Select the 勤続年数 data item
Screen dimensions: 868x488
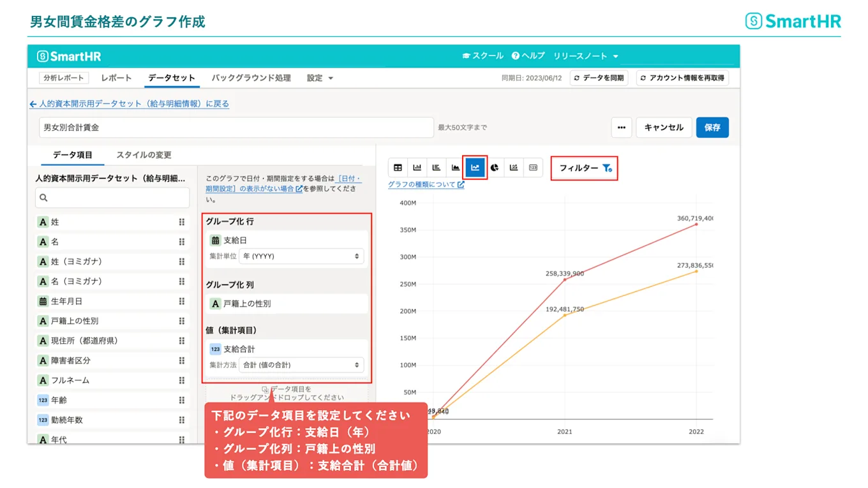112,420
